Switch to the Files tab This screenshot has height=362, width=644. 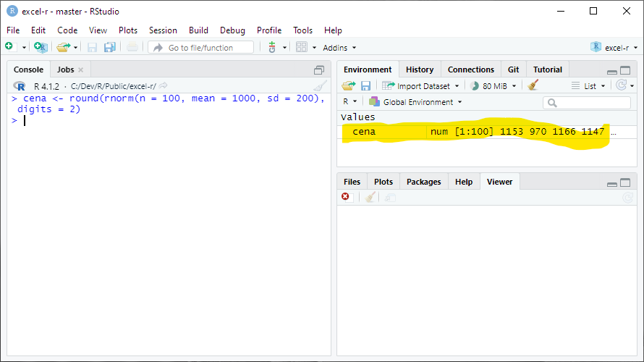(x=352, y=182)
